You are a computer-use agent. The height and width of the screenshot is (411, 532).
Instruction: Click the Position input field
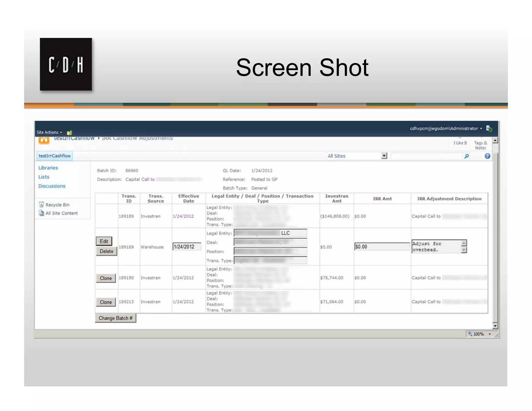270,251
